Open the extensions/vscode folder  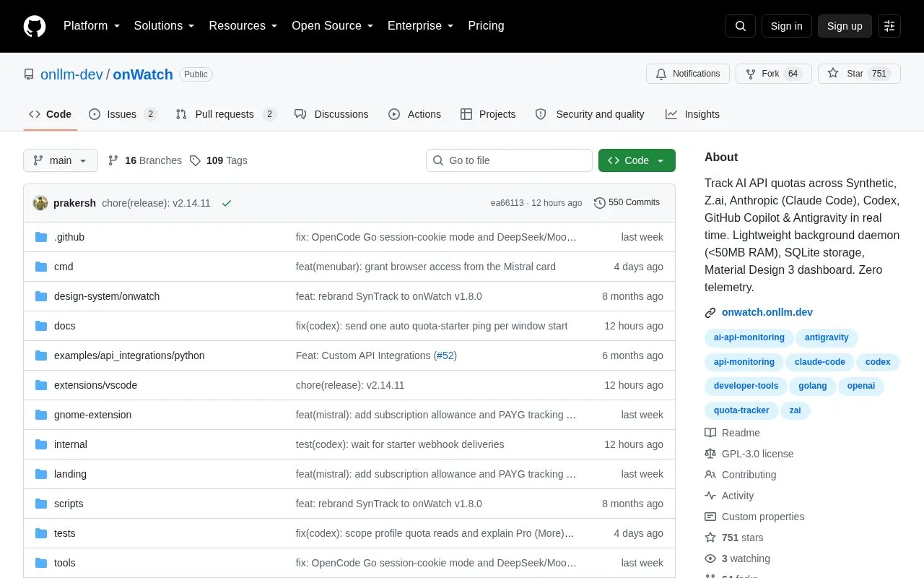click(95, 385)
